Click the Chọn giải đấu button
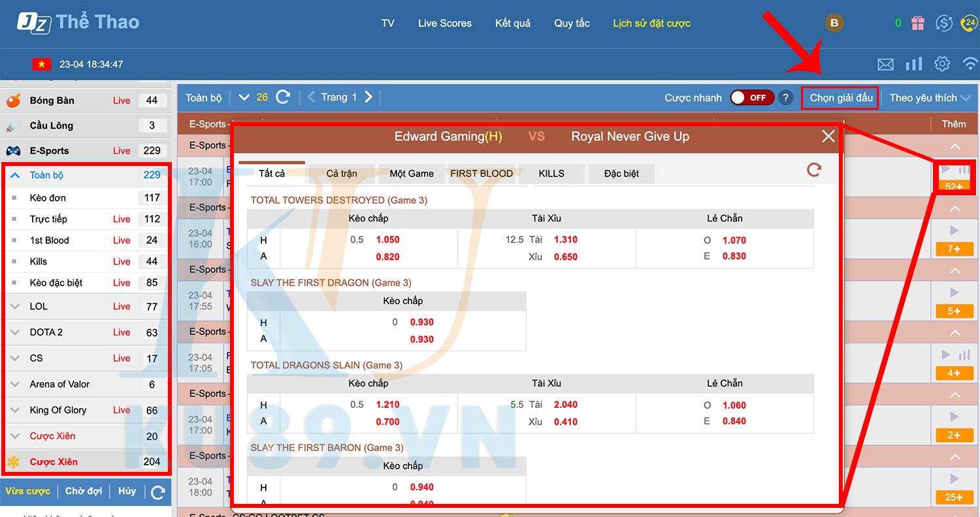The height and width of the screenshot is (517, 980). tap(841, 98)
